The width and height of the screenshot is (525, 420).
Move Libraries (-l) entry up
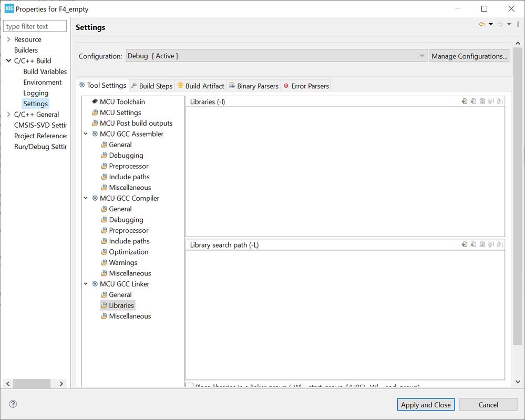491,101
